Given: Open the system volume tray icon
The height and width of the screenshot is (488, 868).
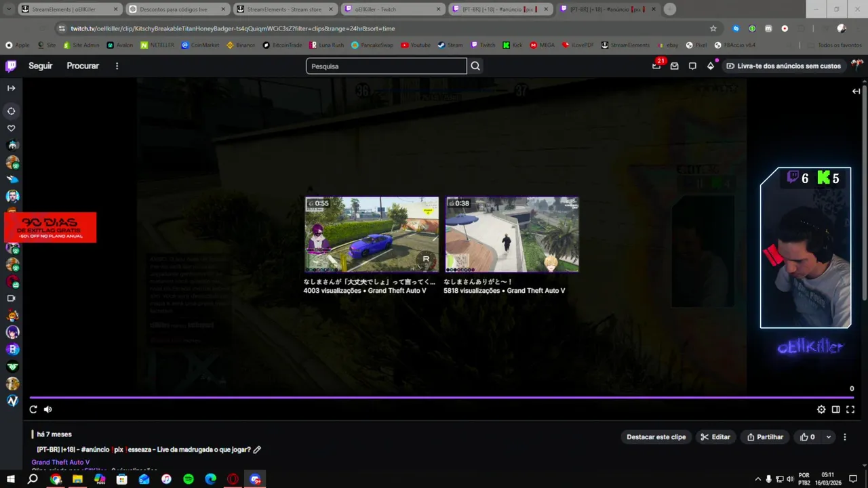Looking at the screenshot, I should click(789, 479).
